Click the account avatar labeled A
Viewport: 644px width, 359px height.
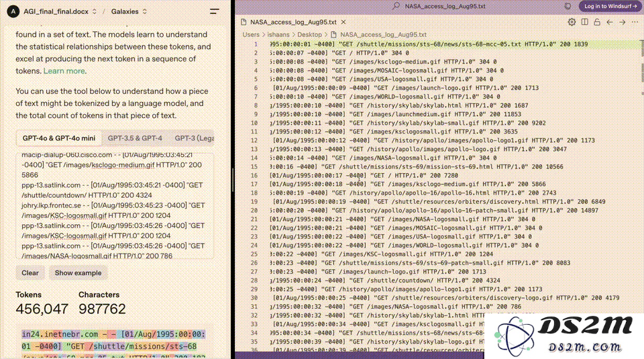[x=13, y=11]
